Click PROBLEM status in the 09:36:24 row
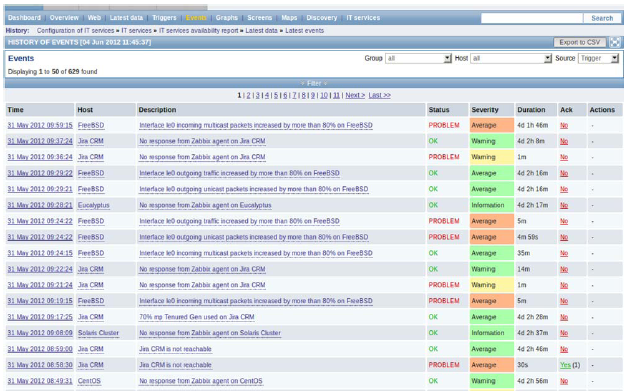The image size is (625, 392). (444, 157)
